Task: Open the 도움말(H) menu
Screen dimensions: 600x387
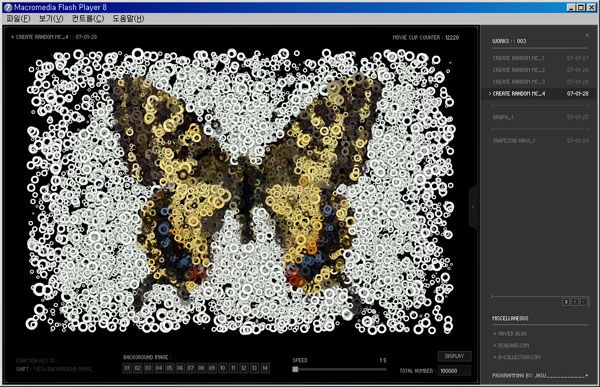Action: point(128,18)
